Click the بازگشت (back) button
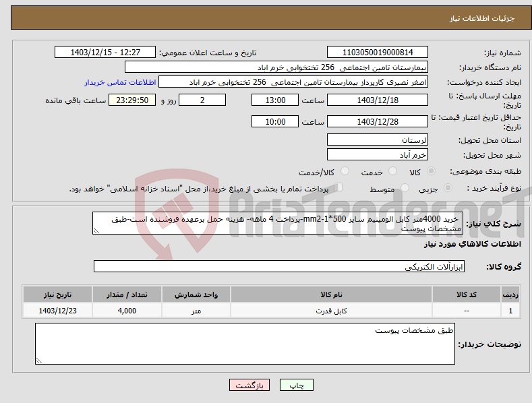This screenshot has height=403, width=532. 249,385
